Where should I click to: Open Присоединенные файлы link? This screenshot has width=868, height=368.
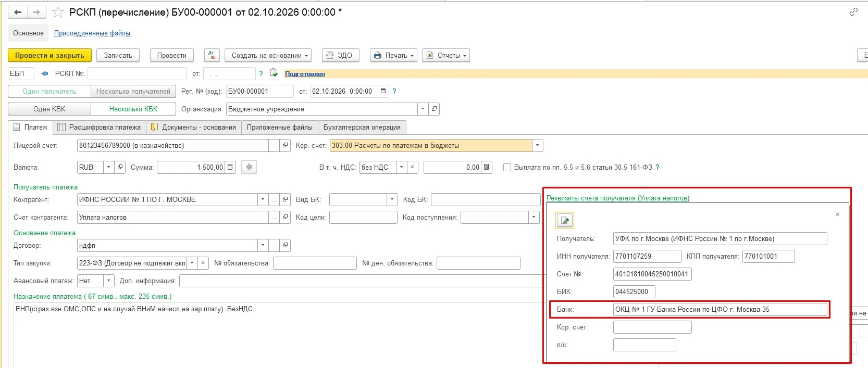[x=92, y=33]
